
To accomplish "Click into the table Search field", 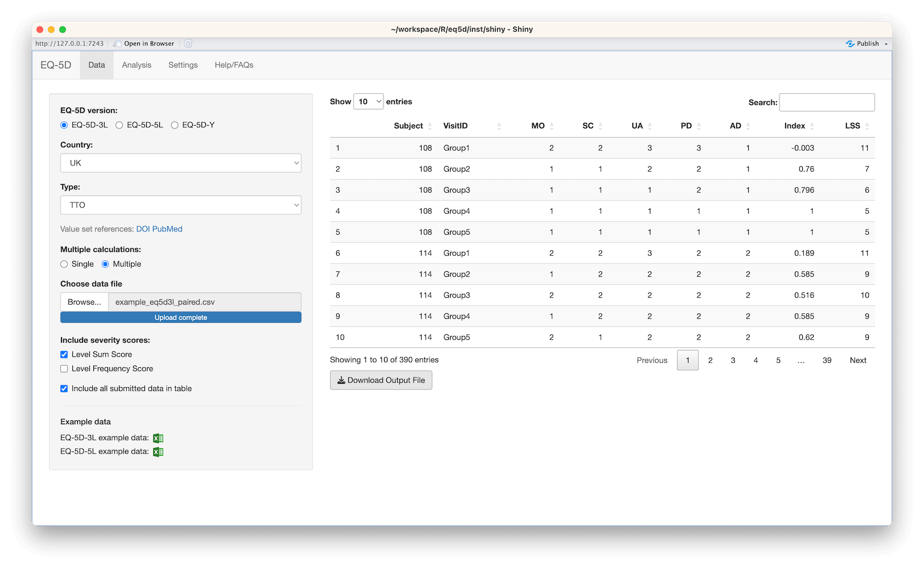I will (x=827, y=102).
